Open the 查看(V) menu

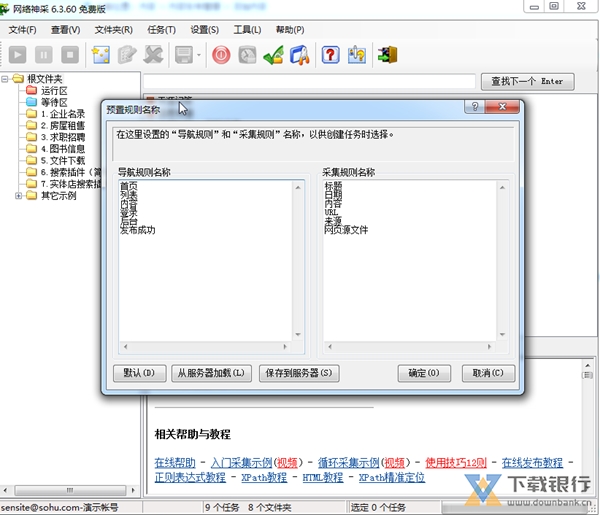66,30
